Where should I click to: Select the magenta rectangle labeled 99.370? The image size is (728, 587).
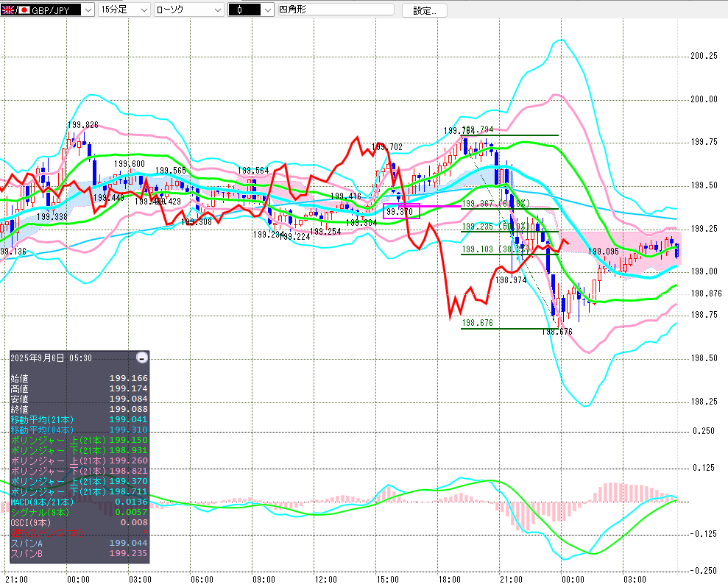coord(401,211)
